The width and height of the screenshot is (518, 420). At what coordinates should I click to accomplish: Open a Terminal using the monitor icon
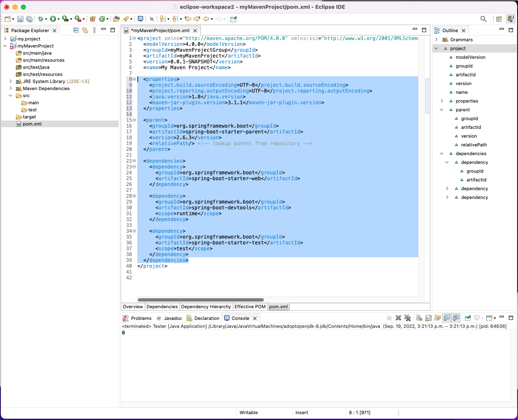pyautogui.click(x=140, y=19)
